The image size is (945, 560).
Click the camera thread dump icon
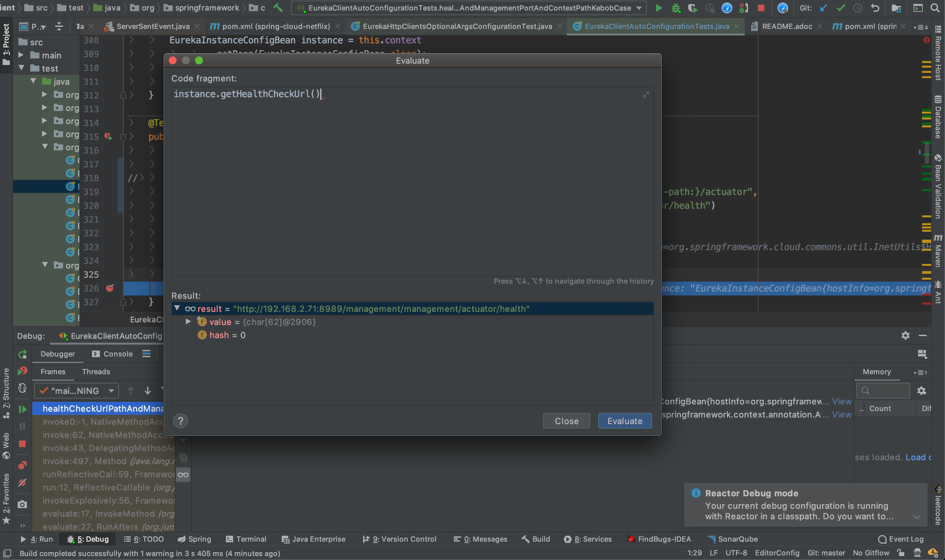22,504
